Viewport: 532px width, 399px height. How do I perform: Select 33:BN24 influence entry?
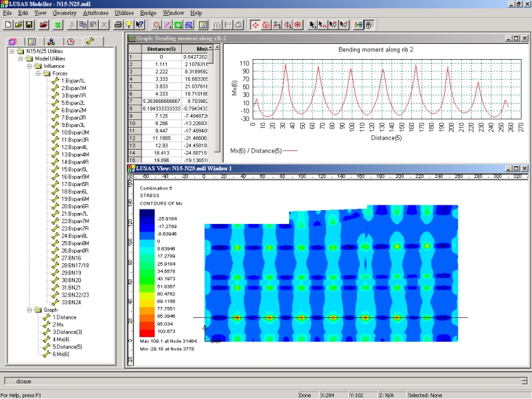tap(71, 302)
